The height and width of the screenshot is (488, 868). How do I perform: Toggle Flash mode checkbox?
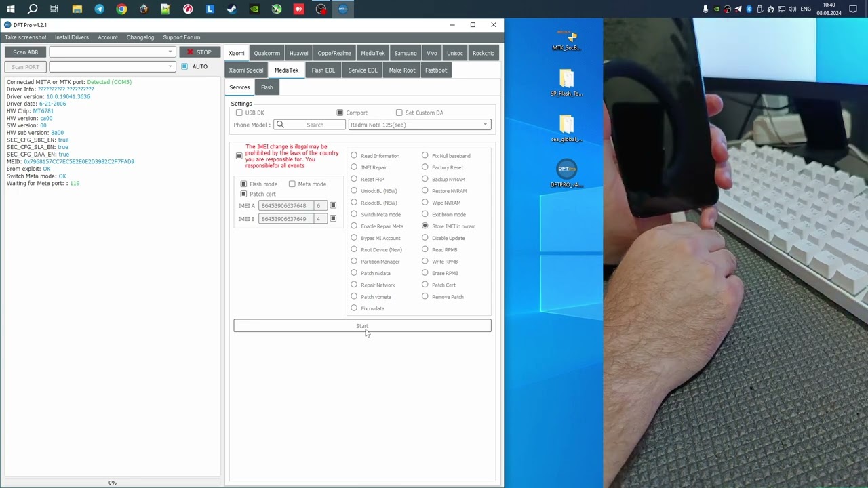click(x=243, y=184)
